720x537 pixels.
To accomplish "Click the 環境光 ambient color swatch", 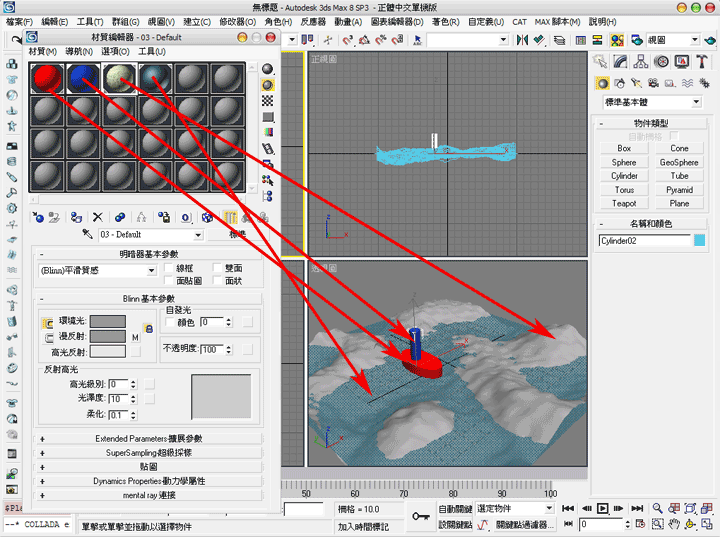I will tap(107, 321).
